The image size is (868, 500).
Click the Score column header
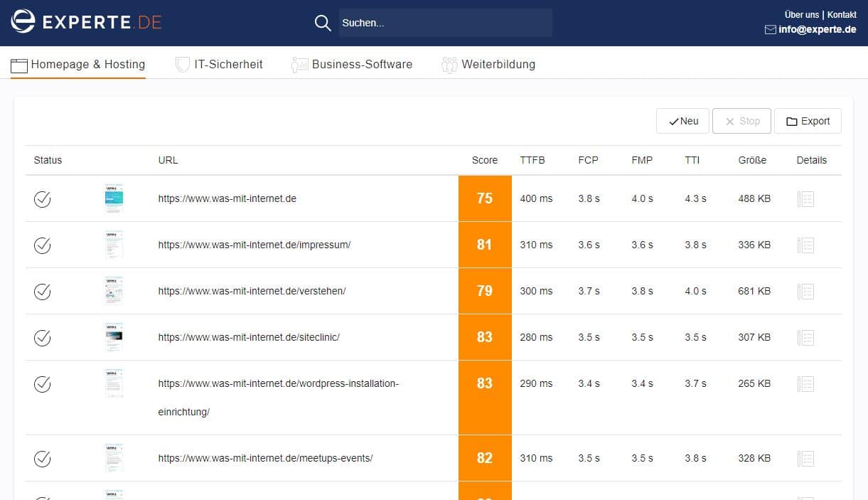click(485, 160)
